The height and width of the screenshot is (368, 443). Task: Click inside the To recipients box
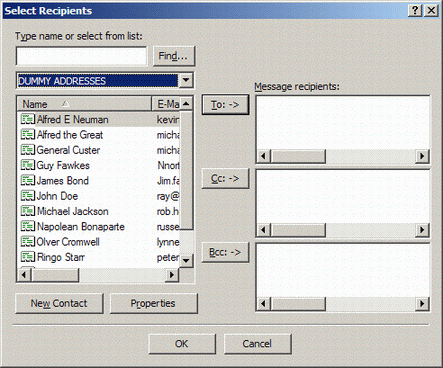click(x=343, y=123)
